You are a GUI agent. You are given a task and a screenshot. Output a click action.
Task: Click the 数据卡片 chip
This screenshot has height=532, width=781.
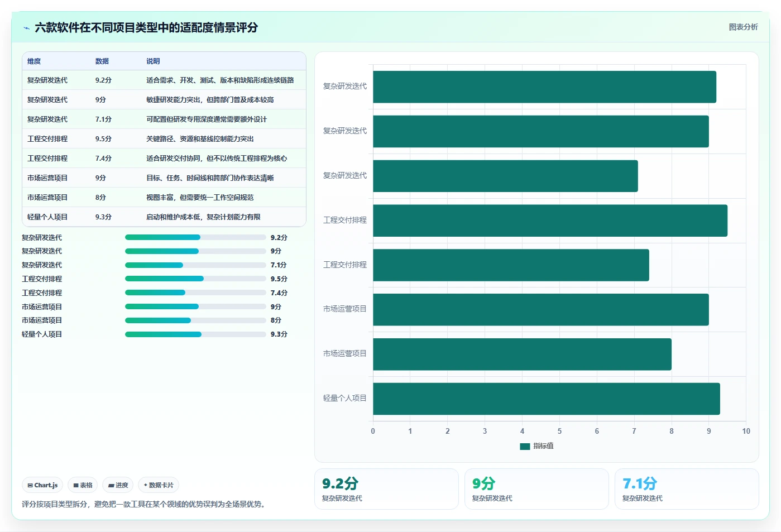[159, 485]
